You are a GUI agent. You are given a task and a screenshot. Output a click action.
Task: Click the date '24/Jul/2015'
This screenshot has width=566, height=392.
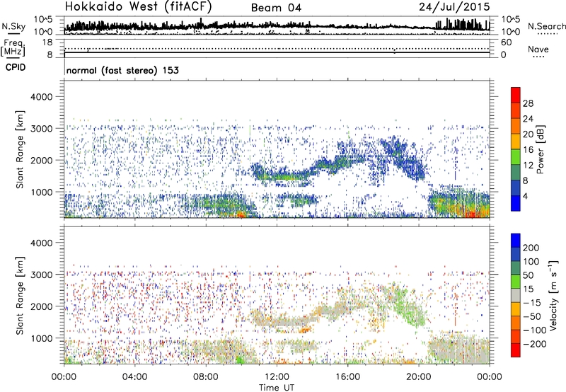454,7
